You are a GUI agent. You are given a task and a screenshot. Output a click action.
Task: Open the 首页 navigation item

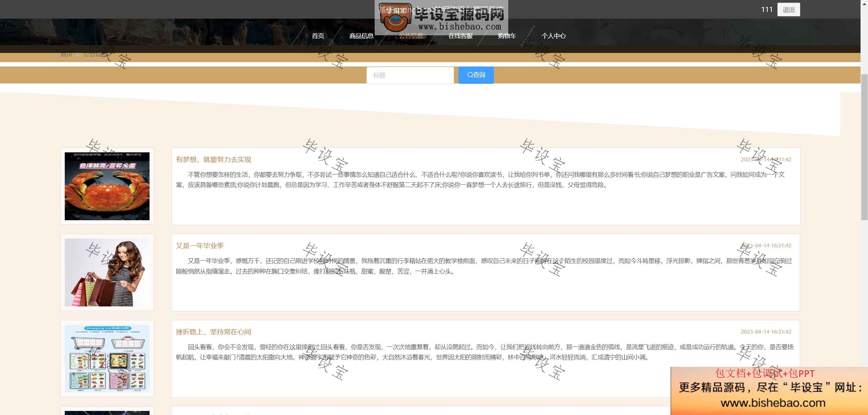point(318,36)
